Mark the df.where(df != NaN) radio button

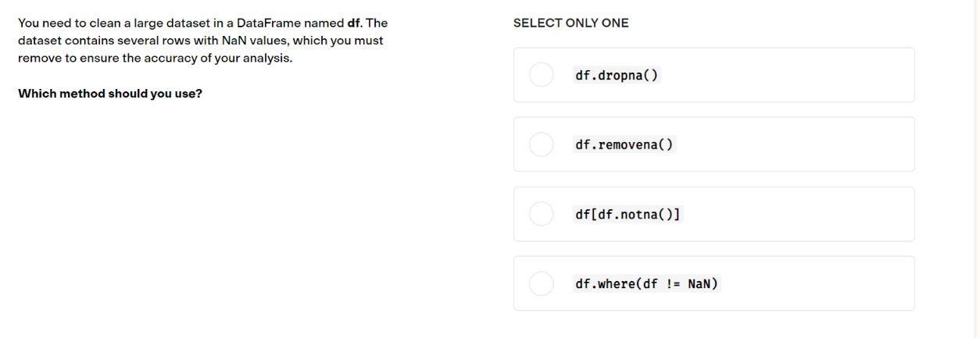click(542, 283)
